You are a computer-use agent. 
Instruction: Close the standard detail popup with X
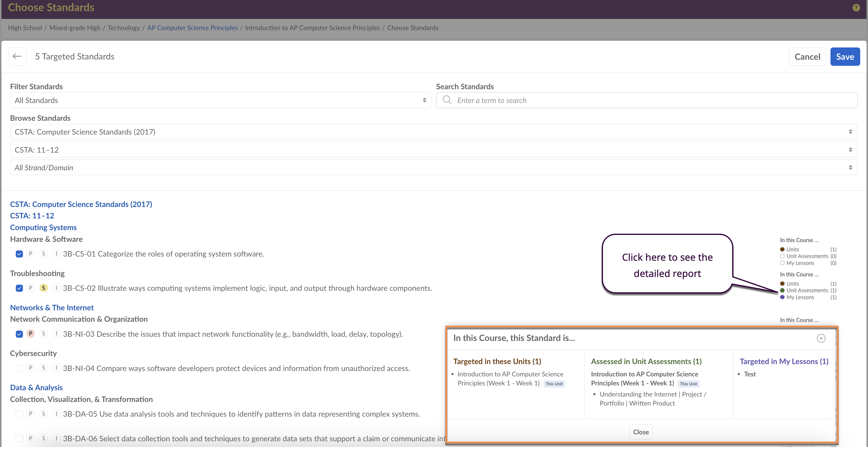tap(821, 338)
